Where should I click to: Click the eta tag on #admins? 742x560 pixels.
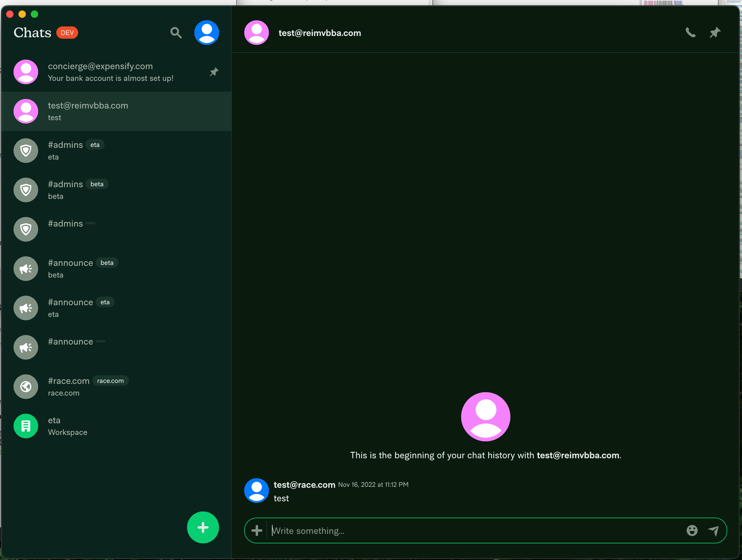tap(95, 145)
